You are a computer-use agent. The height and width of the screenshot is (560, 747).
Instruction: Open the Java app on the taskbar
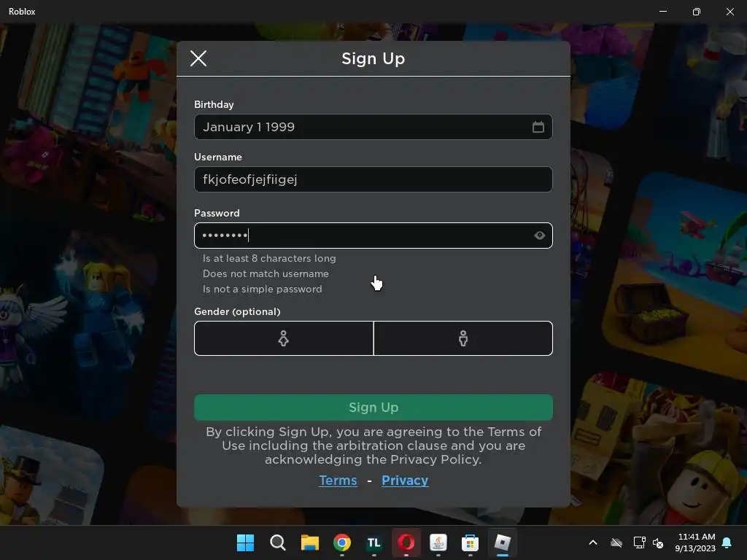tap(438, 542)
